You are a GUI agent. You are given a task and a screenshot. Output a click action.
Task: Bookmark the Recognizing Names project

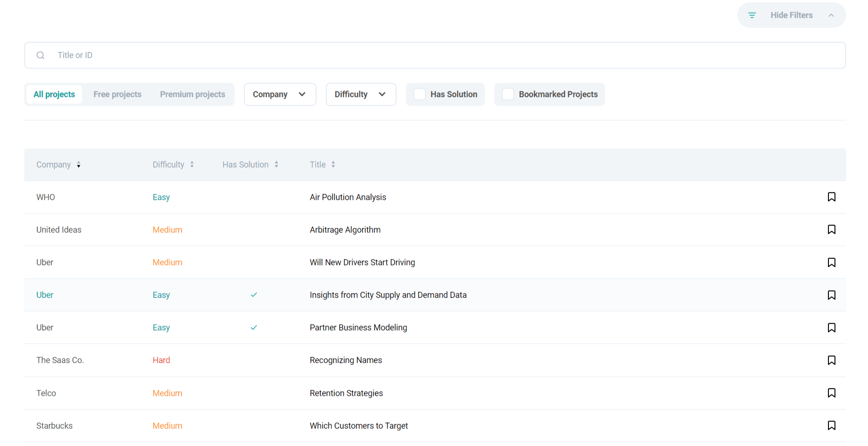click(x=832, y=360)
